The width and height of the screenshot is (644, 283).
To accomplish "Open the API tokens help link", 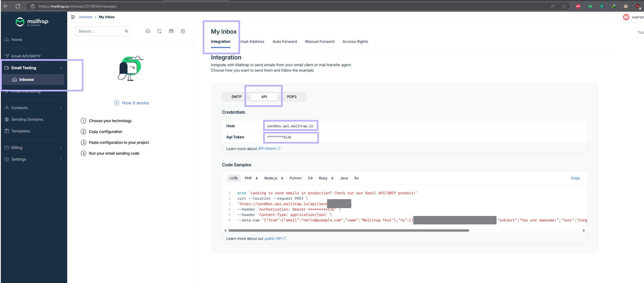I will tap(267, 148).
